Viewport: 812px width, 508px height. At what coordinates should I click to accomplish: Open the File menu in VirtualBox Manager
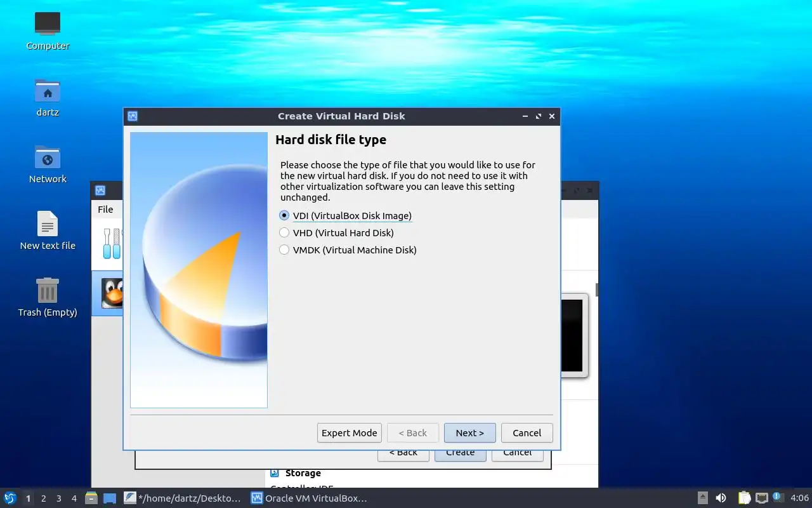click(x=105, y=210)
